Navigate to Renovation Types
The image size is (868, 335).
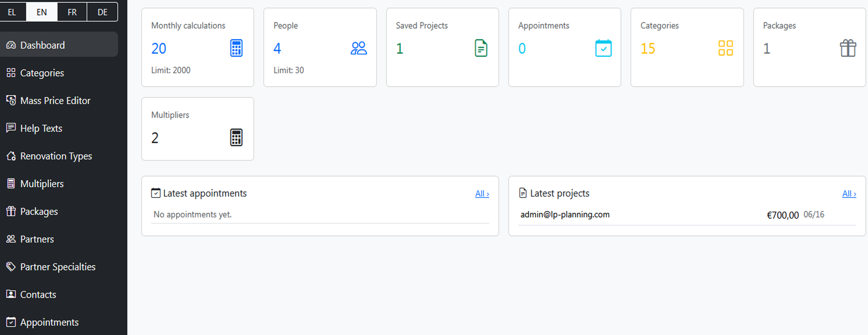[59, 156]
